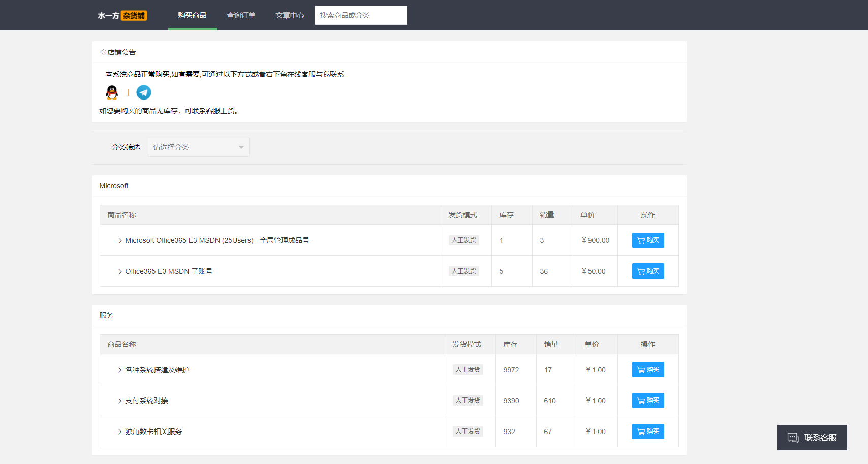868x464 pixels.
Task: Expand the 各种系统搭建及维护 product details
Action: (119, 370)
